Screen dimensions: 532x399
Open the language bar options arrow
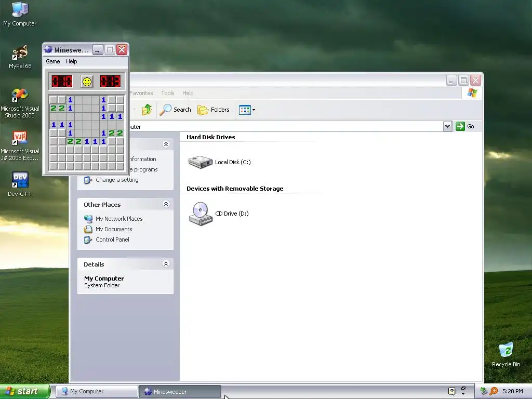[x=463, y=394]
